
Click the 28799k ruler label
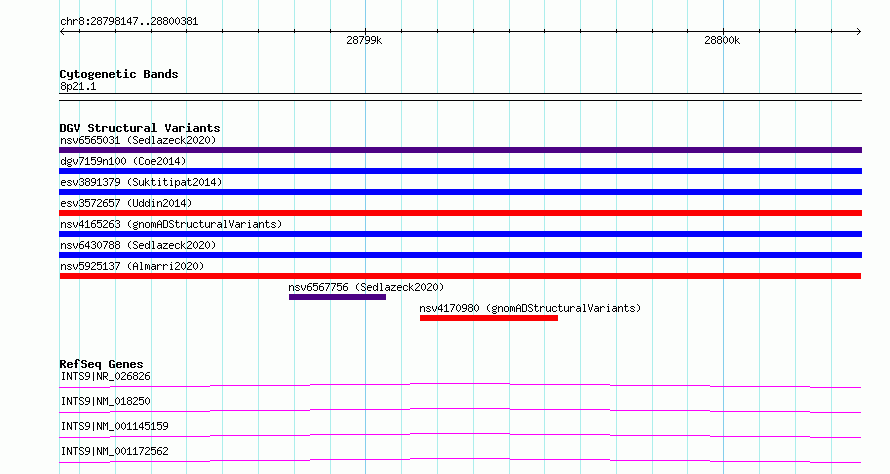(364, 40)
